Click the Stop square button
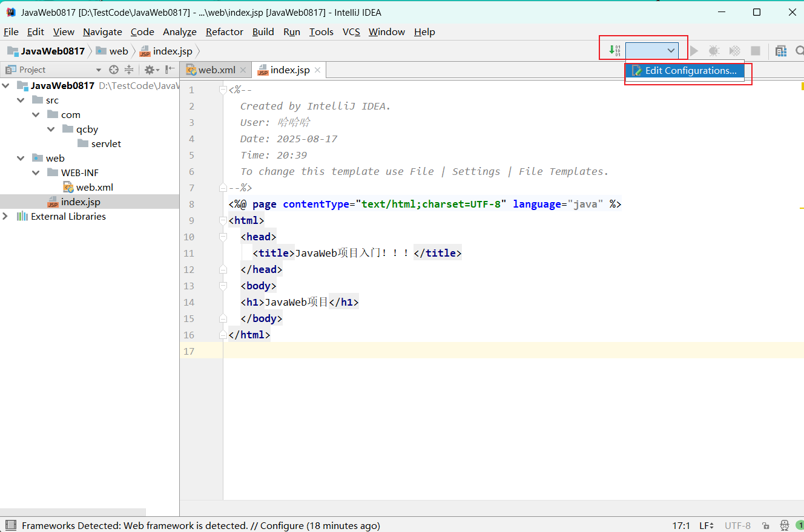The height and width of the screenshot is (532, 804). (x=756, y=51)
